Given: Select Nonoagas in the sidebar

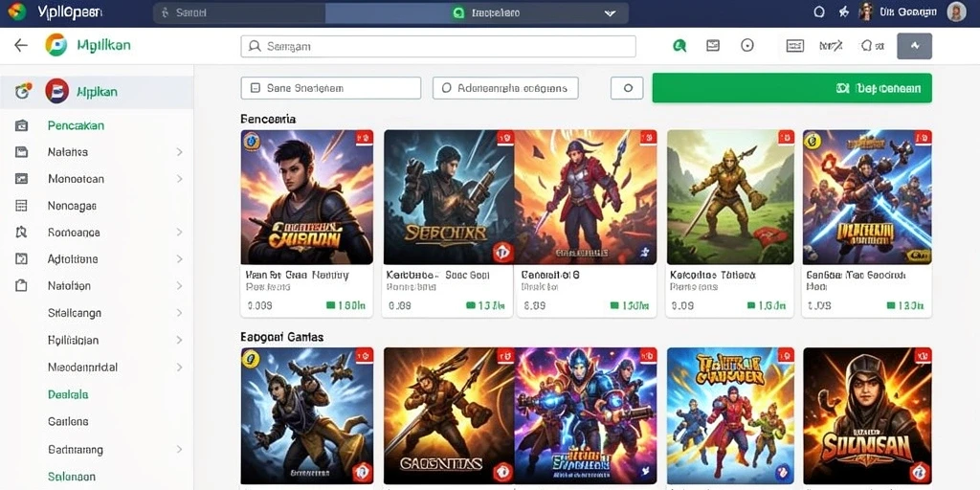Looking at the screenshot, I should coord(71,206).
